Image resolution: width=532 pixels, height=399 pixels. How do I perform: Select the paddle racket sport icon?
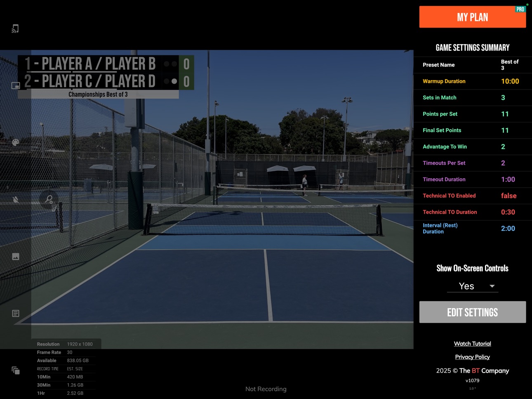click(49, 200)
